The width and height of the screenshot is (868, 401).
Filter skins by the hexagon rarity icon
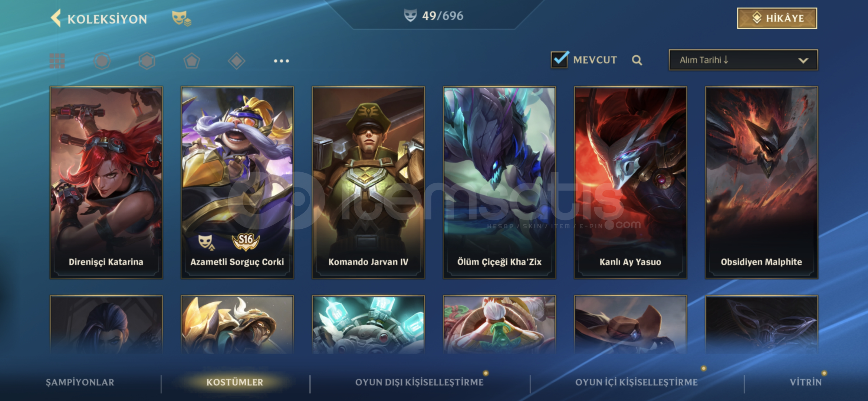(147, 61)
